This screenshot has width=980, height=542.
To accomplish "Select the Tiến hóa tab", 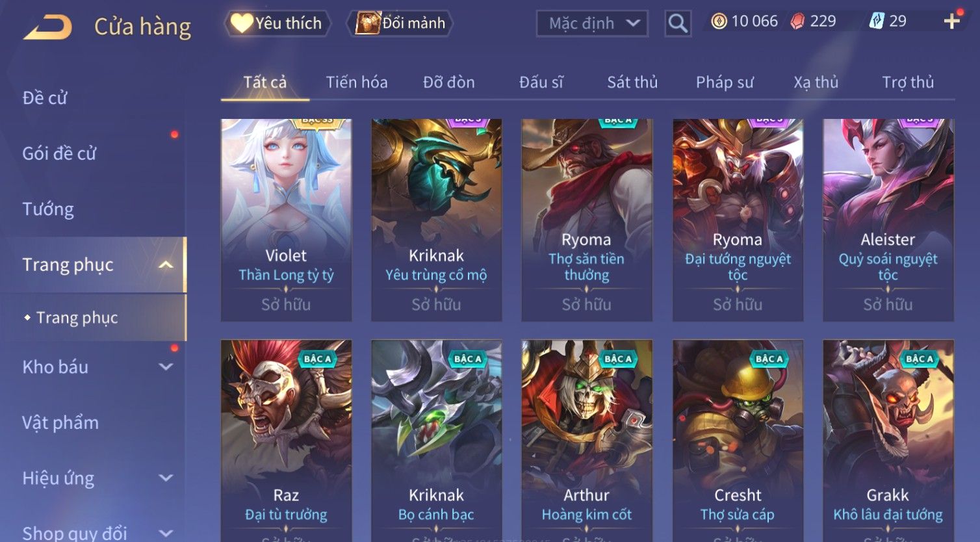I will (x=357, y=83).
